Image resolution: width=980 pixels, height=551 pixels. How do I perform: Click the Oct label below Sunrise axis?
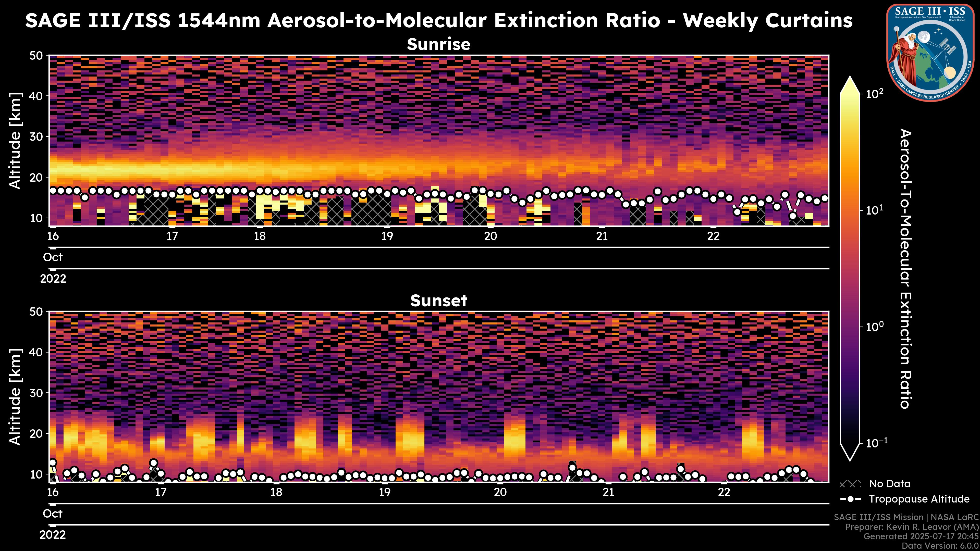click(53, 257)
